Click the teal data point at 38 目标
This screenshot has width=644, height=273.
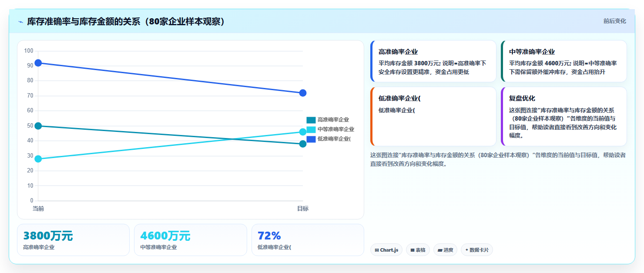tap(303, 144)
